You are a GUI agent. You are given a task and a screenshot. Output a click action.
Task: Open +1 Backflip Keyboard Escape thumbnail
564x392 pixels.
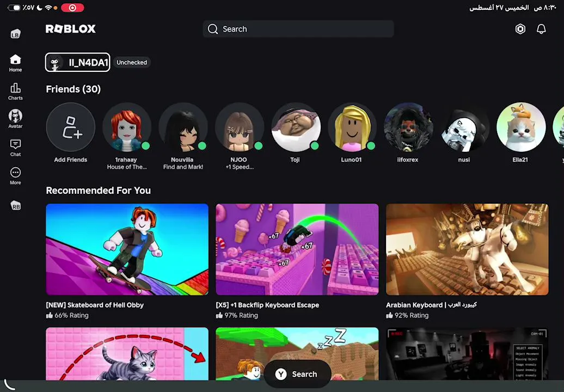click(x=297, y=249)
